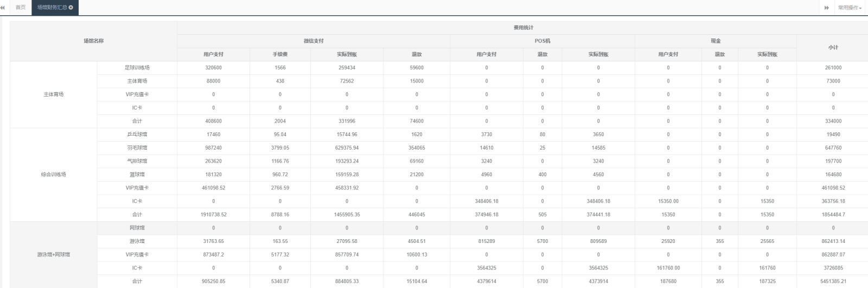Viewport: 868px width, 288px height.
Task: Select the 乒乓球馆 row label
Action: [x=137, y=135]
